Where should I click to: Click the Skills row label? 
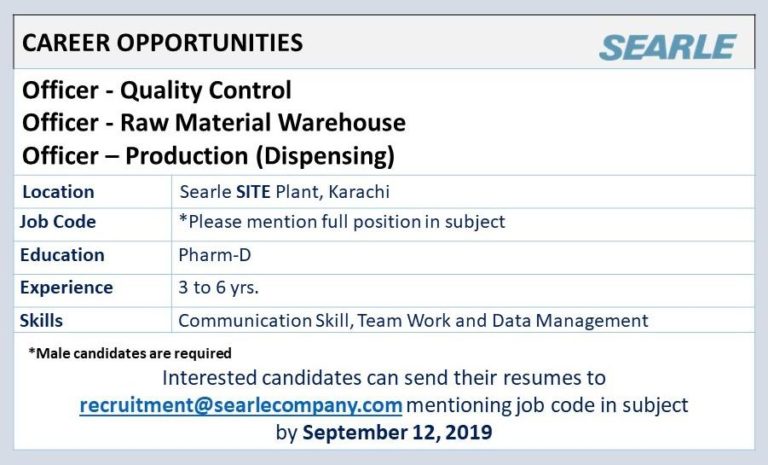pos(41,320)
